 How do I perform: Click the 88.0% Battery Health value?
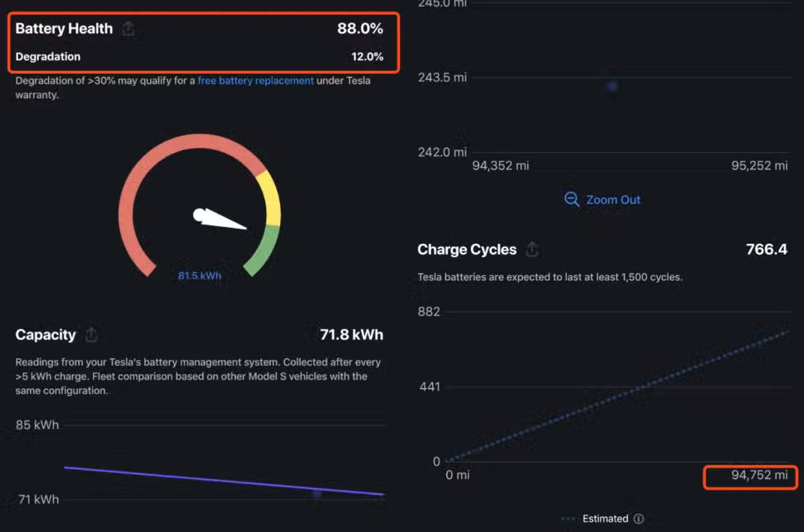point(360,29)
